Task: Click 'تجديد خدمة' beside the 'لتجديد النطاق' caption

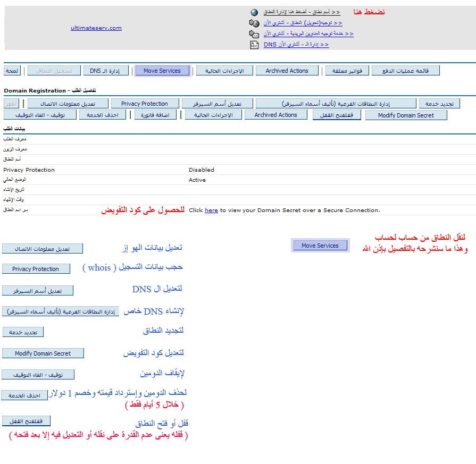Action: (23, 332)
